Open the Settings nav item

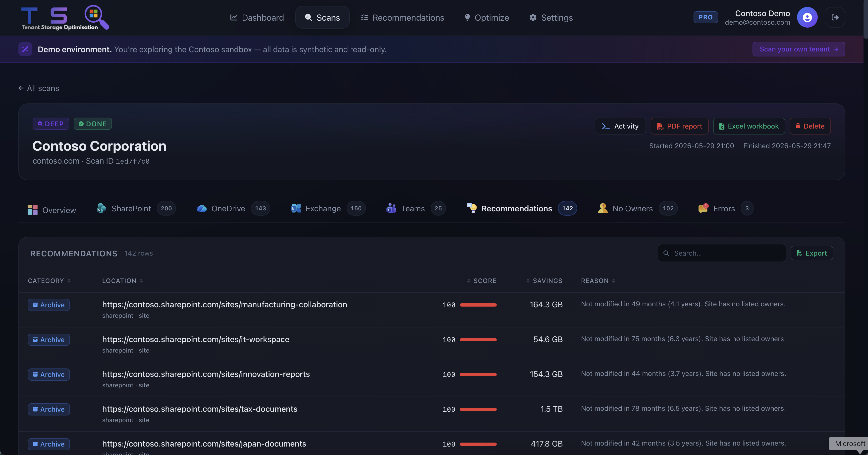pos(551,17)
